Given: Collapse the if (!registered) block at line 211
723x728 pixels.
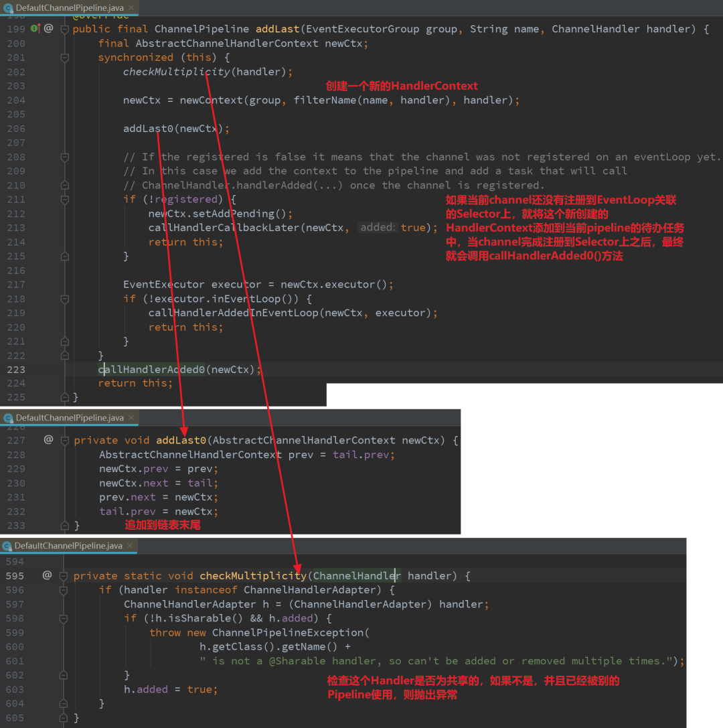Looking at the screenshot, I should coord(65,200).
